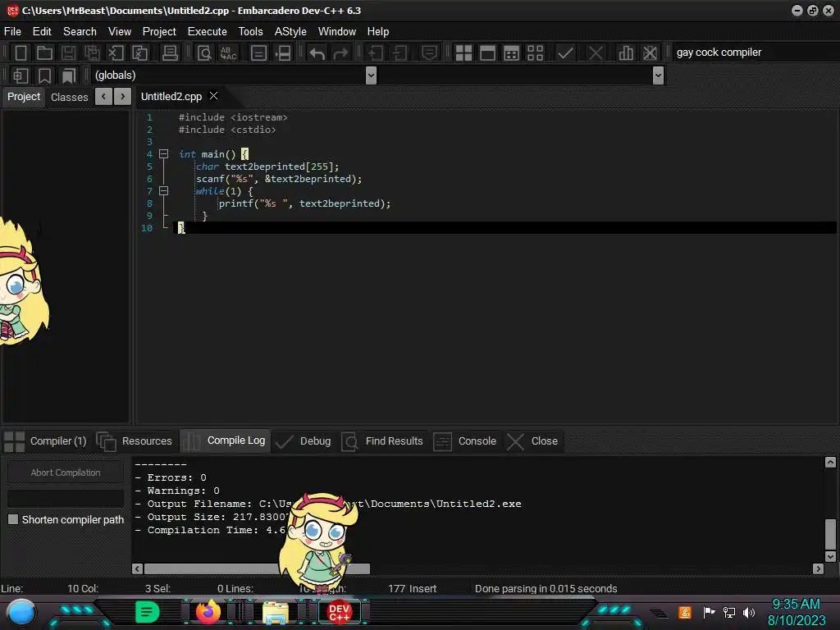840x630 pixels.
Task: Click the Compile four-squares icon
Action: 463,53
